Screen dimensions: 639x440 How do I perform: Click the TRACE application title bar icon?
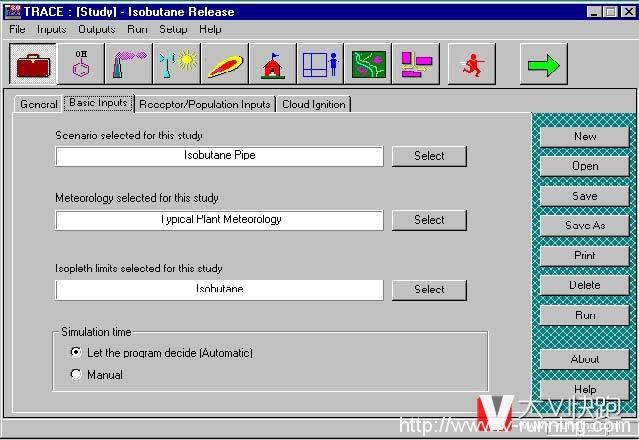(x=13, y=11)
